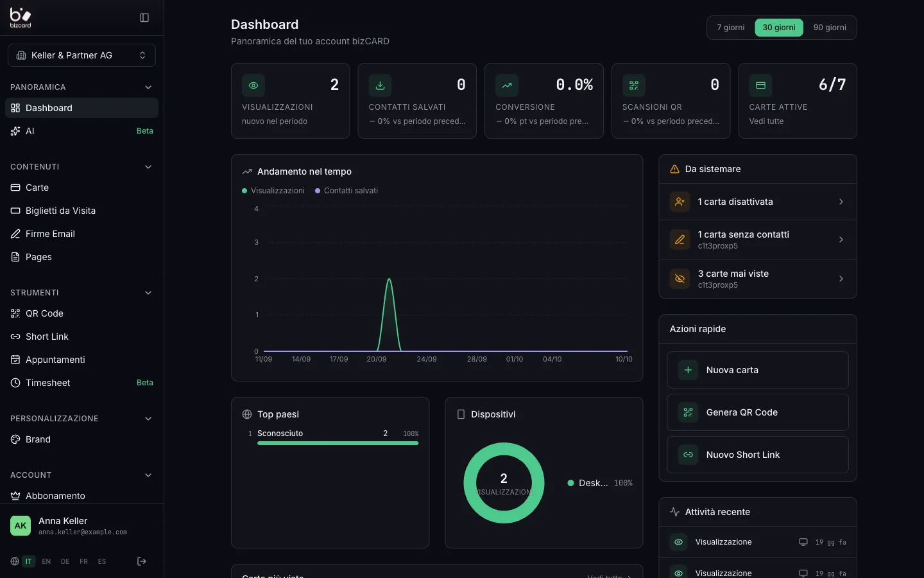Switch language to DE
Image resolution: width=924 pixels, height=578 pixels.
[x=65, y=561]
